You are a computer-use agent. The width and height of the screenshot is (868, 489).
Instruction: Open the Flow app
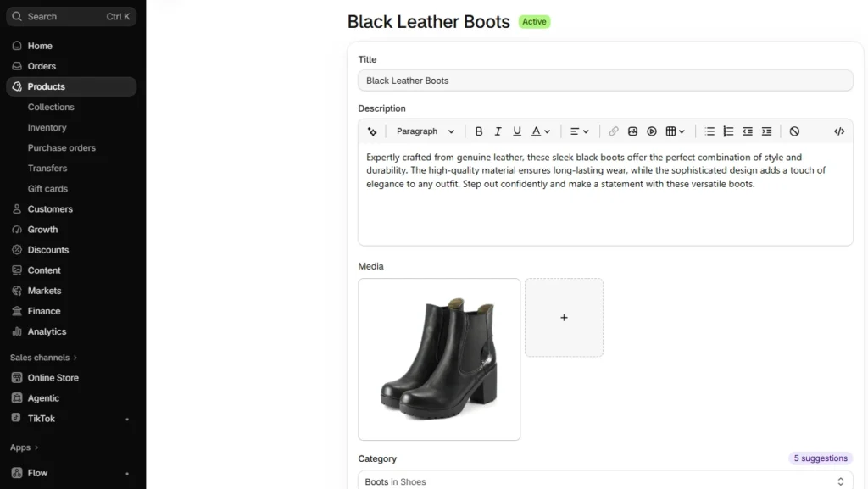pyautogui.click(x=71, y=473)
